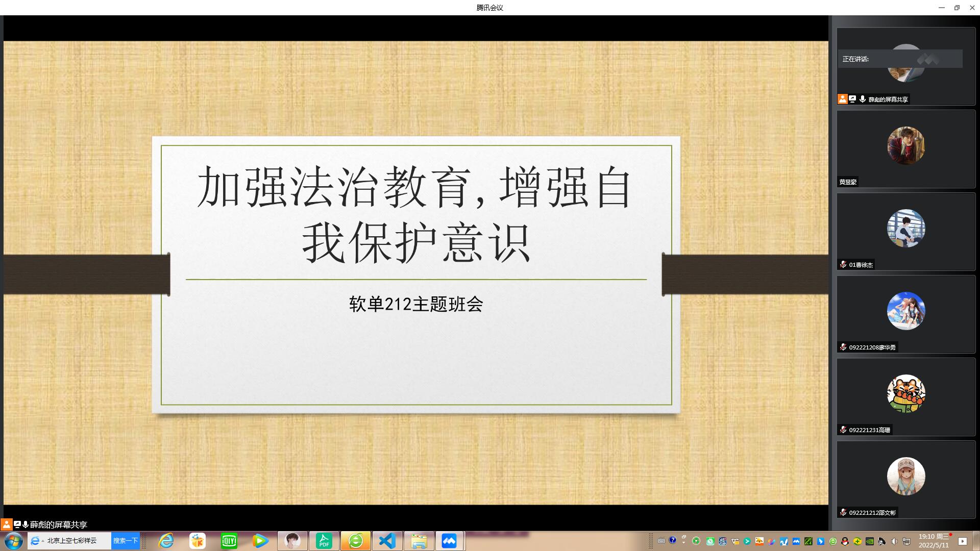Select the 薛彪的屏幕共享 participant tile
Screen dimensions: 980x551
(x=906, y=66)
